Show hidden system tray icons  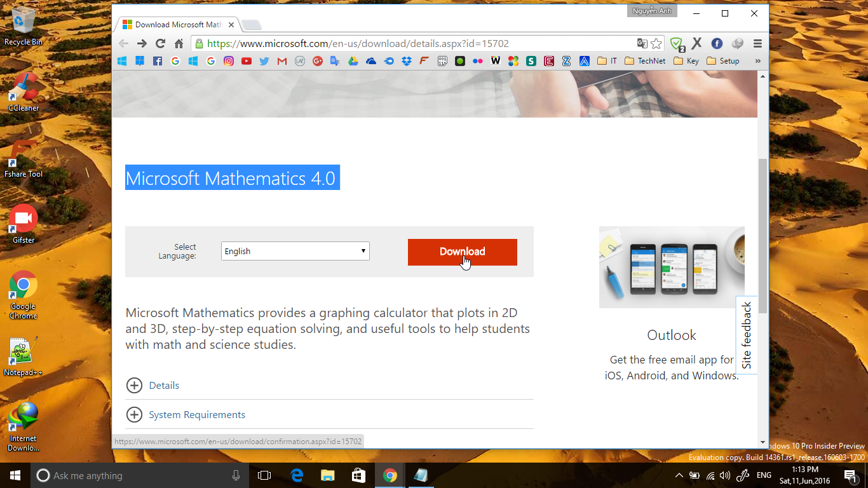point(679,475)
